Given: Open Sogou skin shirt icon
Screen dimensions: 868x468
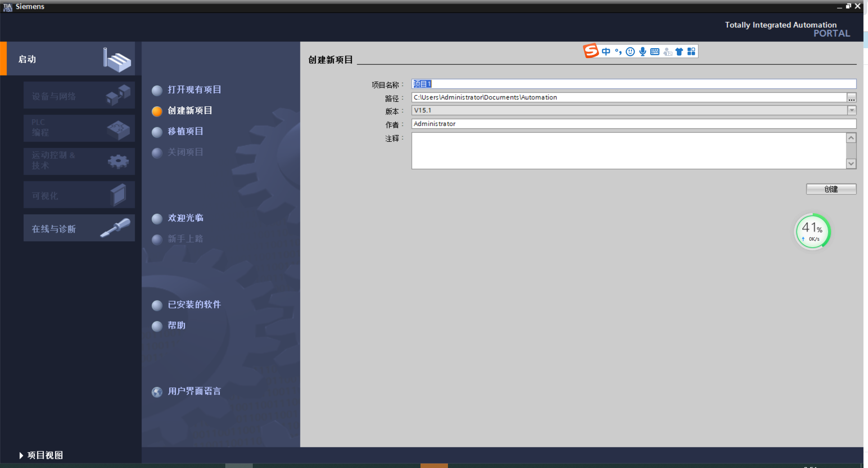Looking at the screenshot, I should (679, 52).
